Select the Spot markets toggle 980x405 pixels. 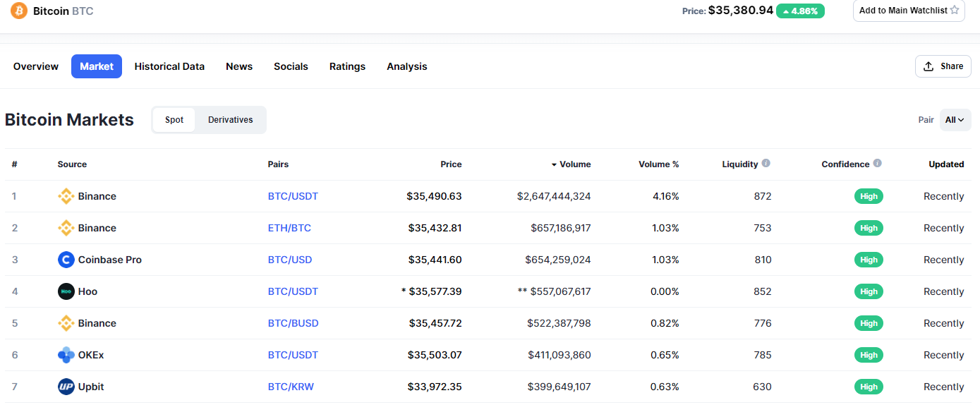(174, 120)
